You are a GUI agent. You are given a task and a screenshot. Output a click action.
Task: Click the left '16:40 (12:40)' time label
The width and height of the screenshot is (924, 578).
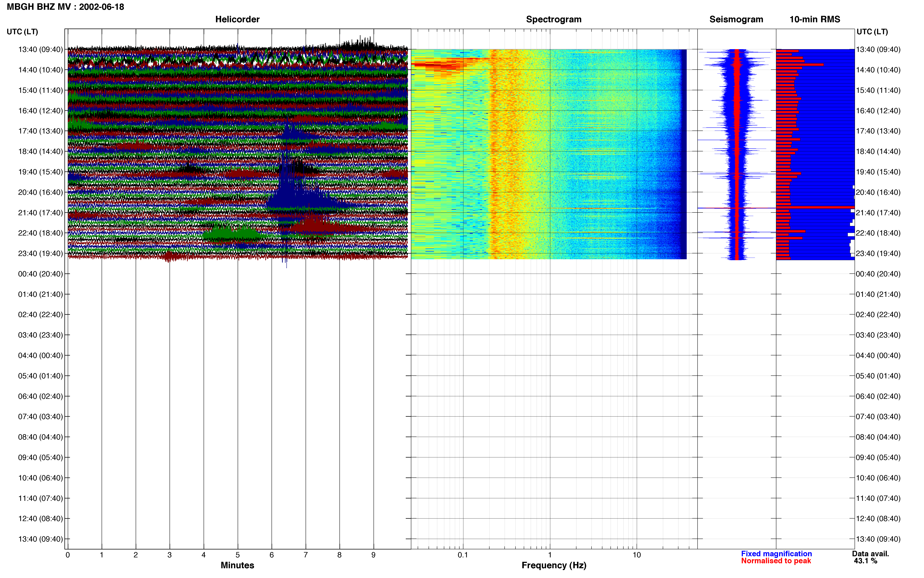click(41, 110)
